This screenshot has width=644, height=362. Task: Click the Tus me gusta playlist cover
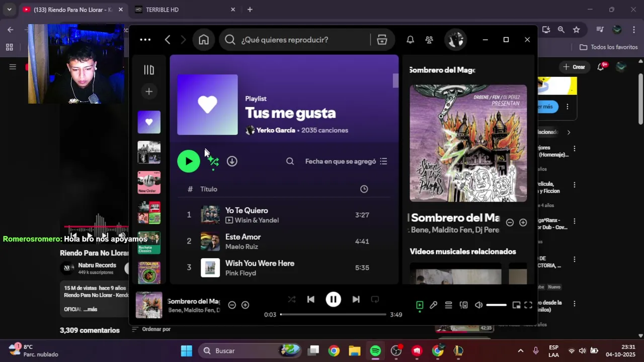(x=207, y=105)
